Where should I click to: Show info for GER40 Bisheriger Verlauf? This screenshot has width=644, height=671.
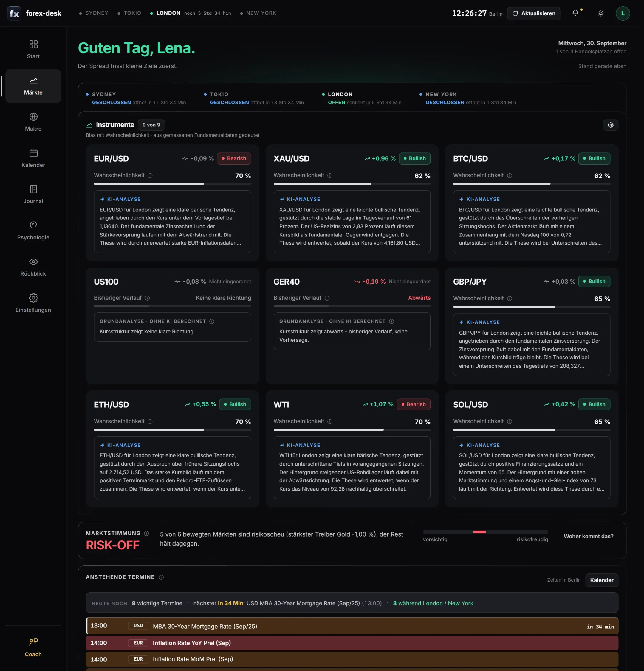point(327,298)
